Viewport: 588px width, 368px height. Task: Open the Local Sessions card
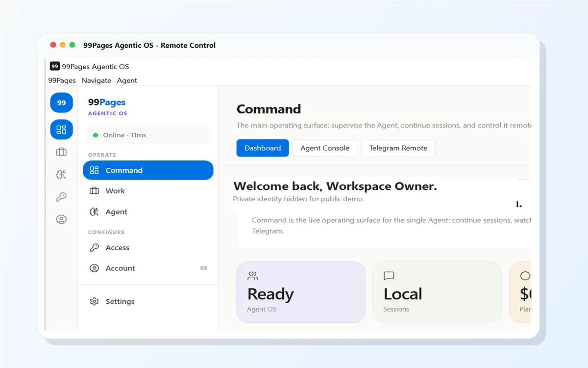click(x=437, y=292)
